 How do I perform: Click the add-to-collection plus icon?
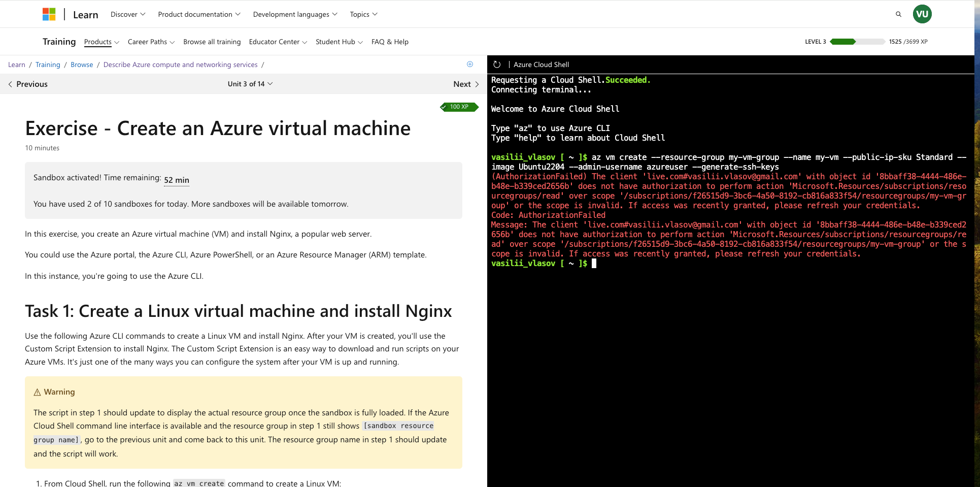tap(470, 64)
